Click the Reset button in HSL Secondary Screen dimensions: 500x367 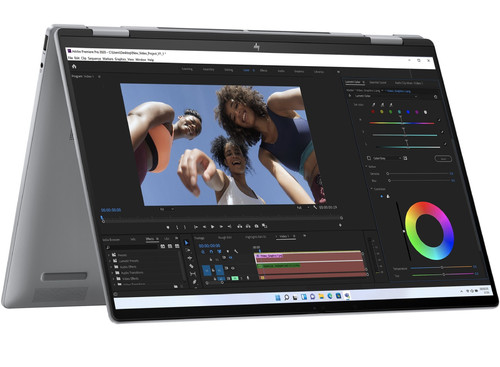pos(443,159)
